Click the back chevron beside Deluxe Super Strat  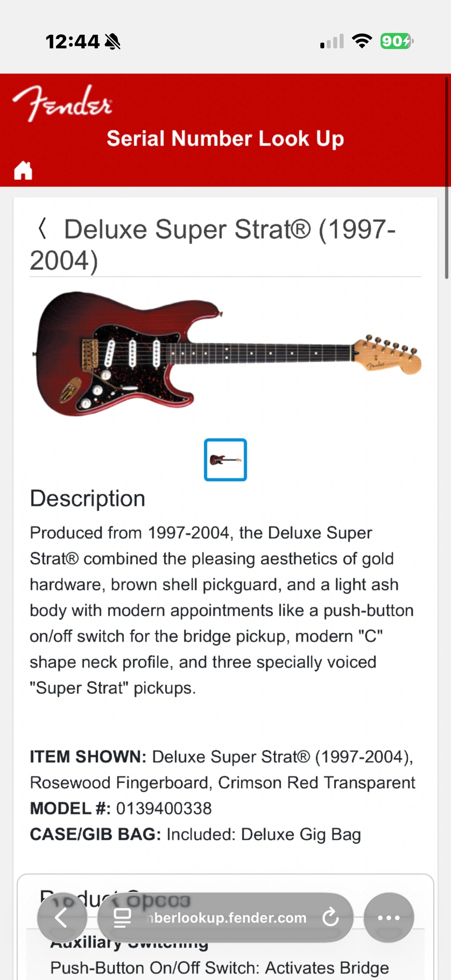click(x=42, y=229)
